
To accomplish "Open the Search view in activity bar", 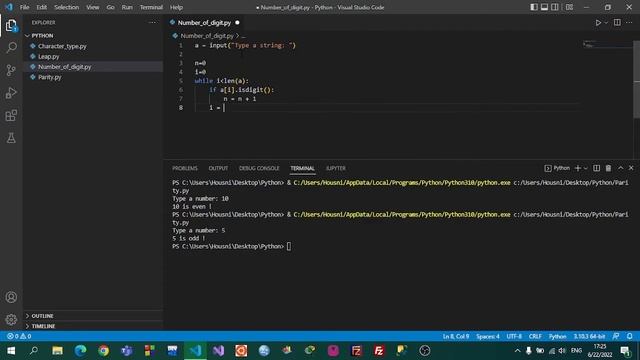I will point(11,47).
